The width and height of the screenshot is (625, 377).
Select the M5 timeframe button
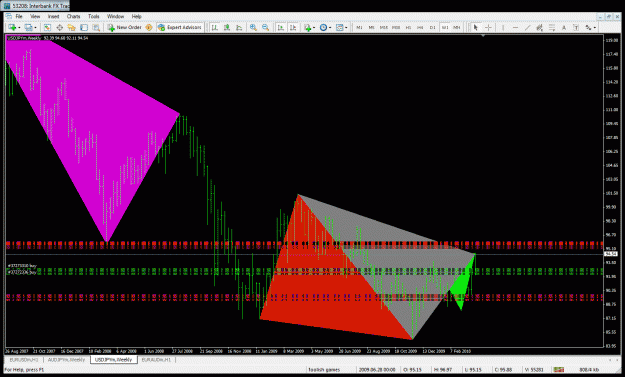[x=371, y=27]
